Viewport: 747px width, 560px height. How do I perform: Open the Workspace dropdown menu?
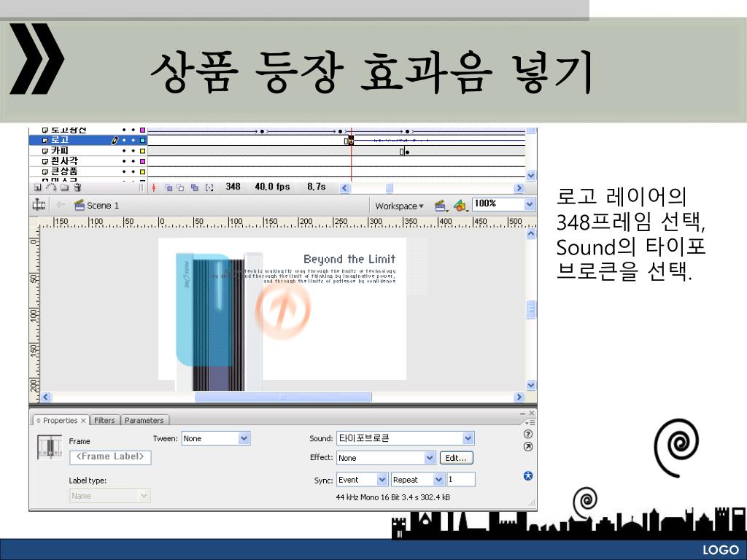pos(399,206)
